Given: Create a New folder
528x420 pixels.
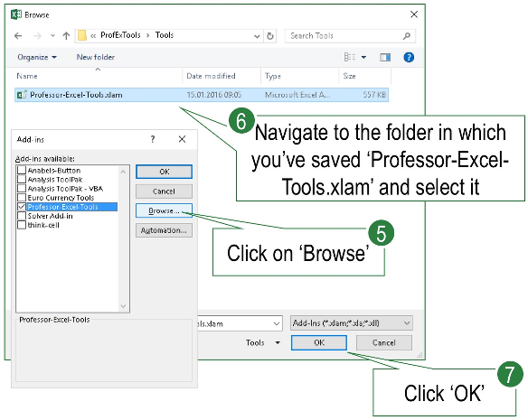Looking at the screenshot, I should tap(96, 57).
